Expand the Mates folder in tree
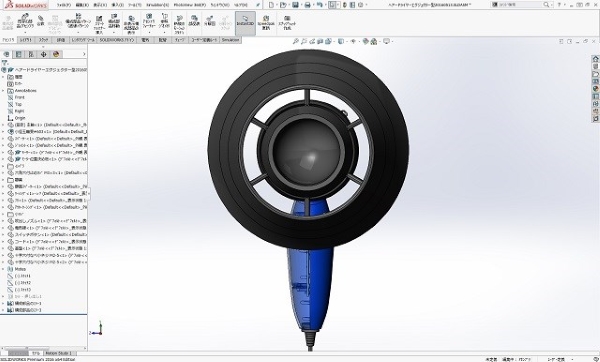The image size is (600, 362). click(3, 269)
